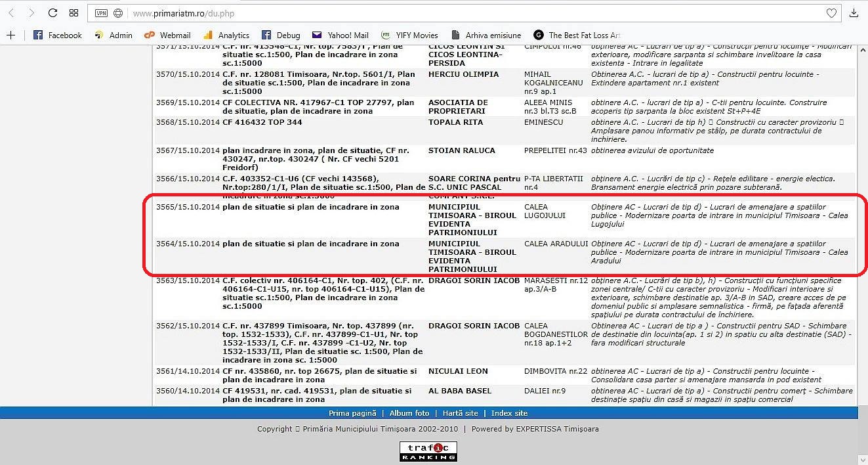Select request number 3566/15.10.2014
Image resolution: width=868 pixels, height=465 pixels.
pos(188,179)
